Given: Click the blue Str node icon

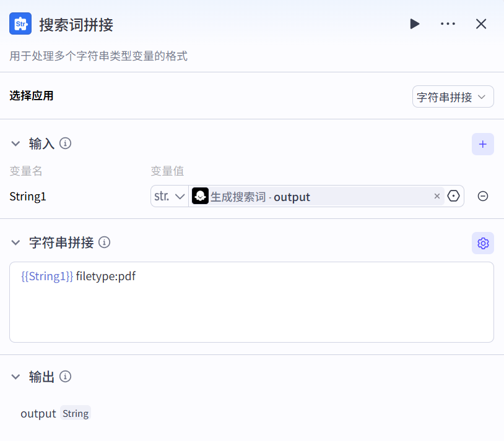Looking at the screenshot, I should pos(20,24).
